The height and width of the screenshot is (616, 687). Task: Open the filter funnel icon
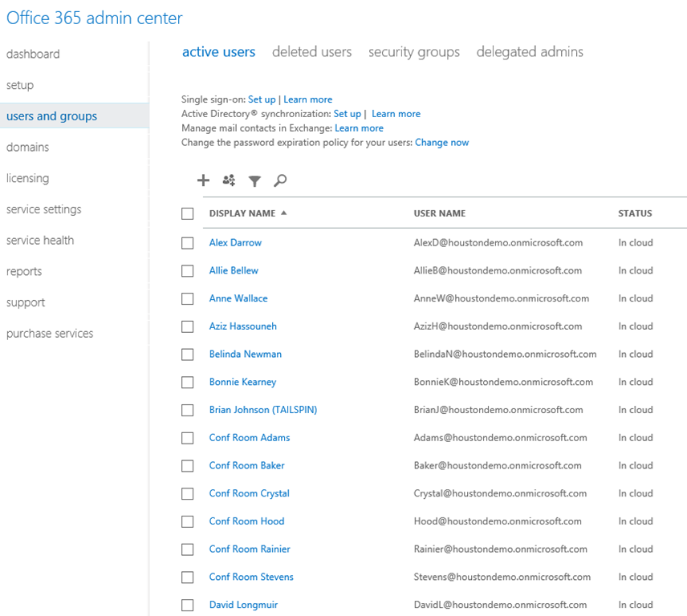pyautogui.click(x=254, y=180)
